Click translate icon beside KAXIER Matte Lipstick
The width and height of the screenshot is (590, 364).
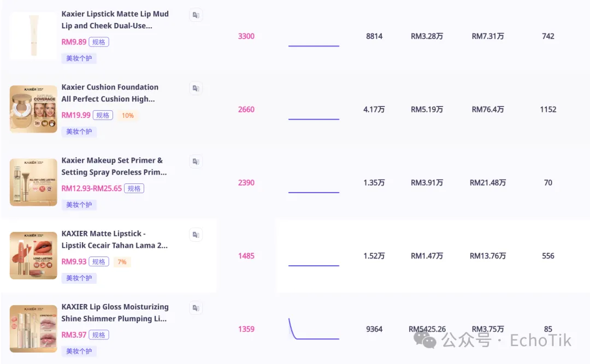(196, 234)
